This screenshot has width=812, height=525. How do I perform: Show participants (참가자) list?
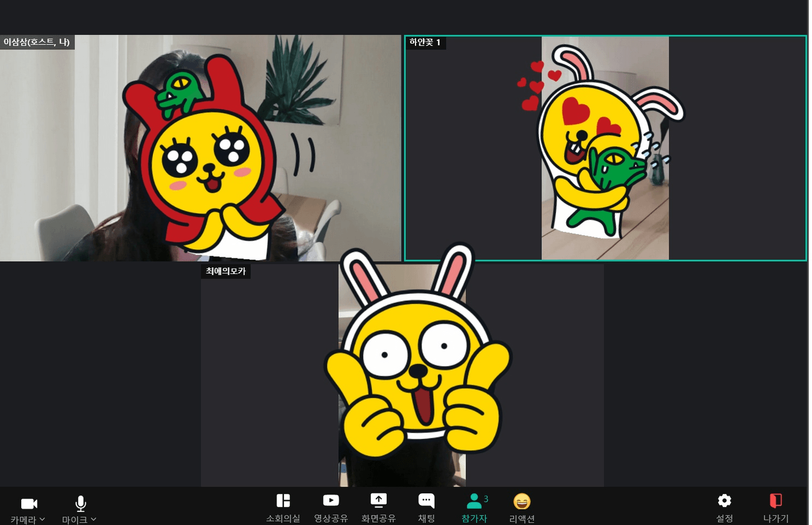tap(474, 508)
